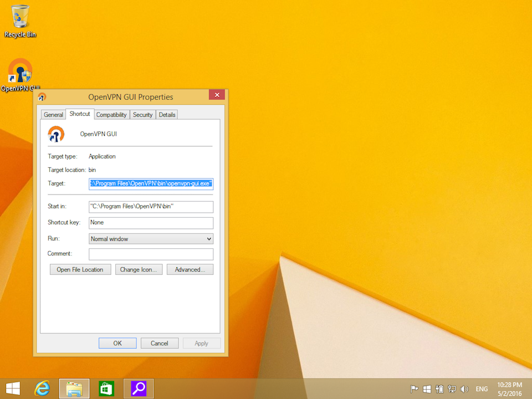Click the 'Application' target type text
This screenshot has width=532, height=399.
pos(102,156)
